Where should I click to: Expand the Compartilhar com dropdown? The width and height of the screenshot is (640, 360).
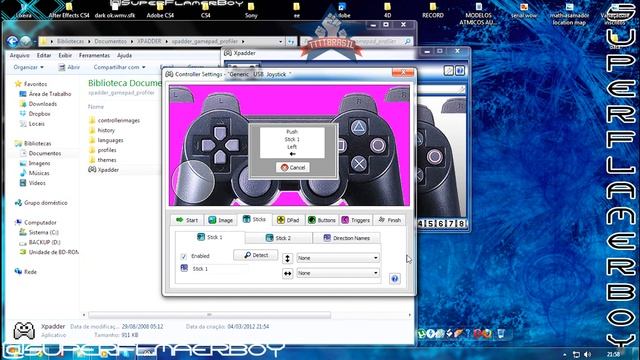119,67
